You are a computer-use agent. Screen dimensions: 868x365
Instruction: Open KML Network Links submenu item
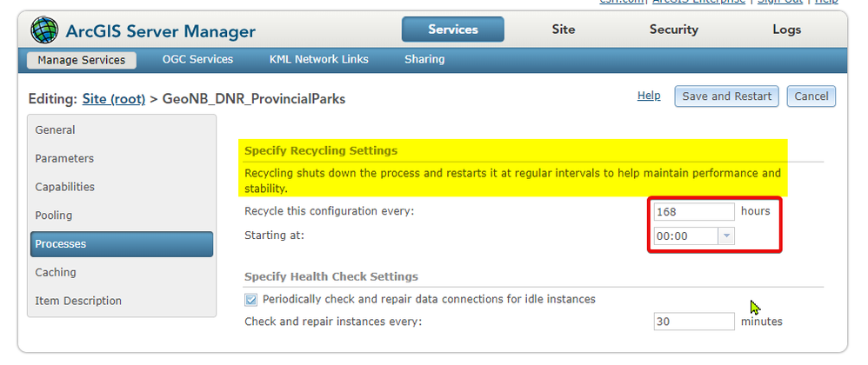318,60
